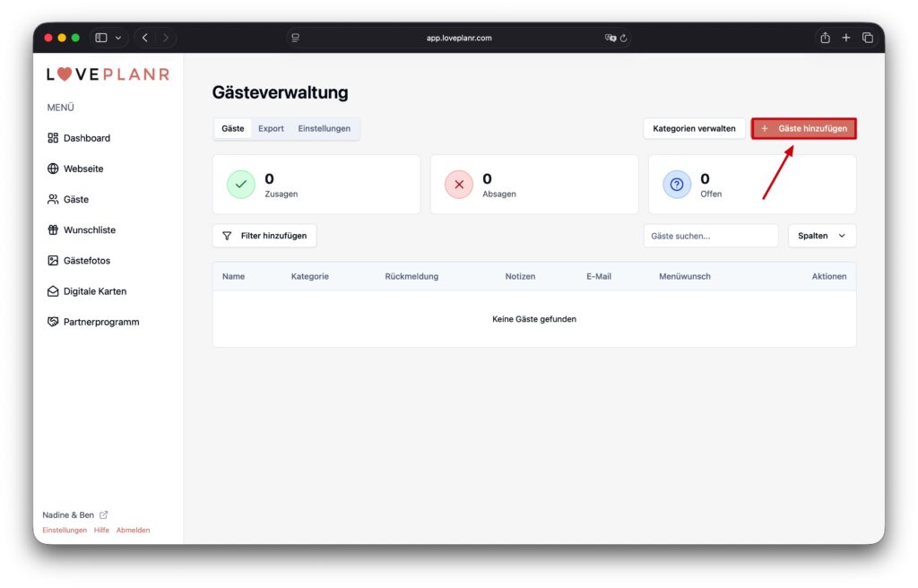Click the Abmelden link
The height and width of the screenshot is (588, 918).
pos(133,530)
